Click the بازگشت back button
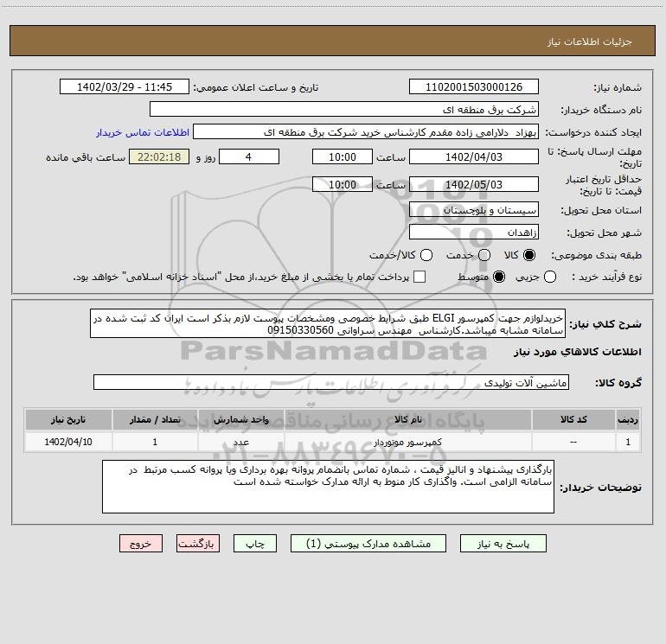 click(198, 544)
